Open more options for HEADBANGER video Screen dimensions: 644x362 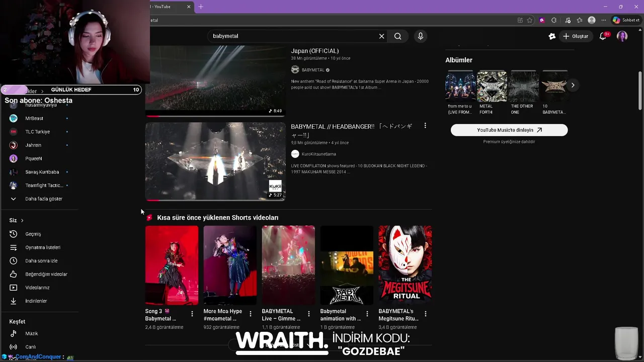425,126
